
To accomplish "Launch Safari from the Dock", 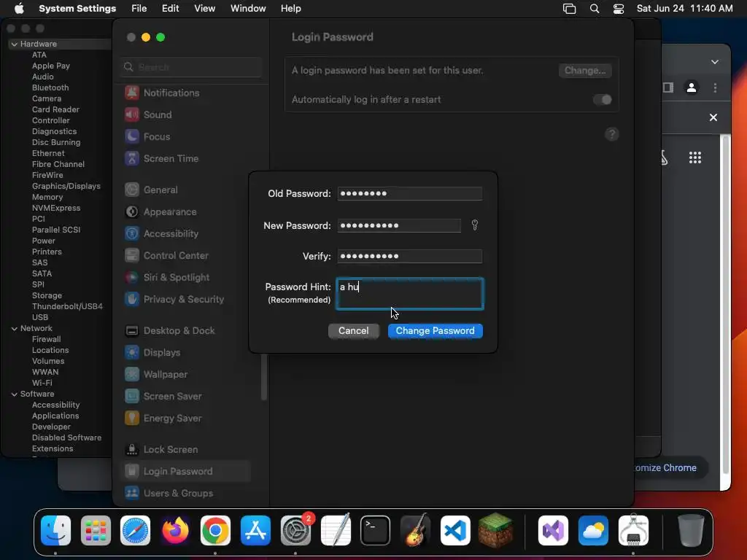I will (135, 530).
